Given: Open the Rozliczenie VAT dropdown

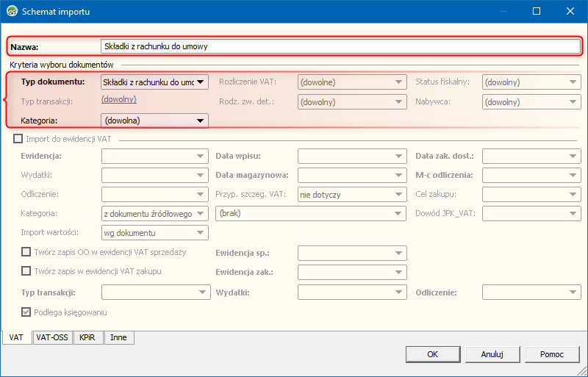Looking at the screenshot, I should point(352,82).
